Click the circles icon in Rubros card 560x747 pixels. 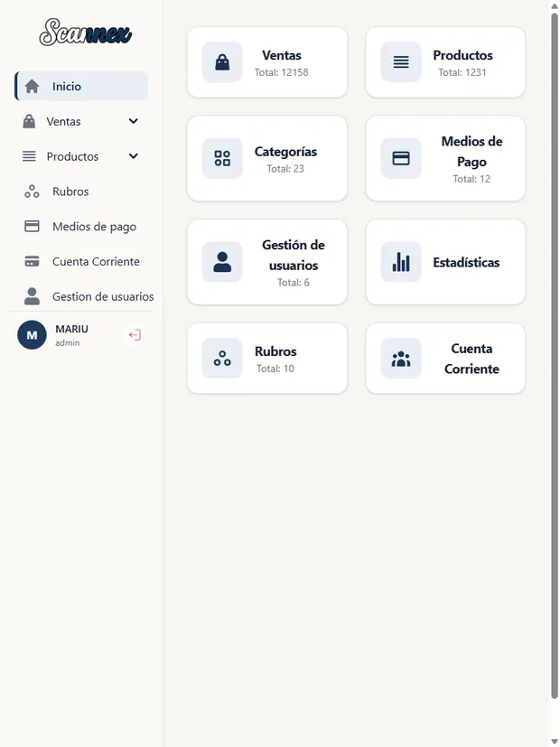(x=222, y=359)
